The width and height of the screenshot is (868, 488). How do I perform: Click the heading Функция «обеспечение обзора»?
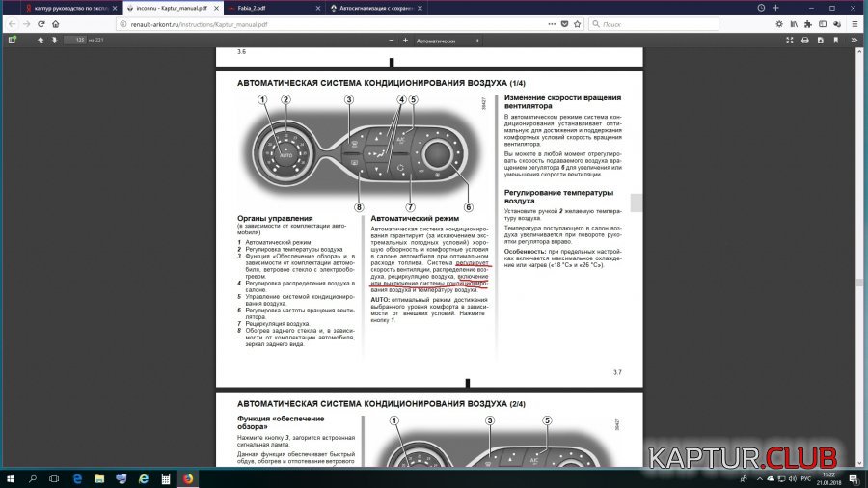tap(281, 422)
